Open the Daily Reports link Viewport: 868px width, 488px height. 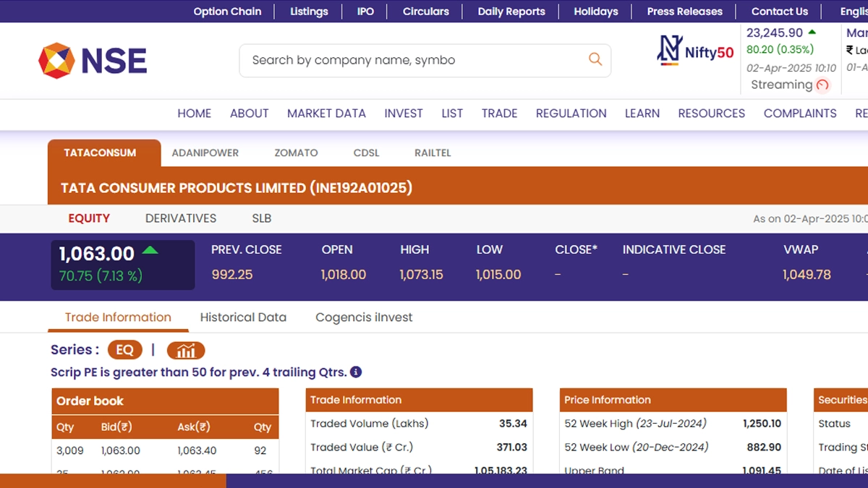(511, 12)
